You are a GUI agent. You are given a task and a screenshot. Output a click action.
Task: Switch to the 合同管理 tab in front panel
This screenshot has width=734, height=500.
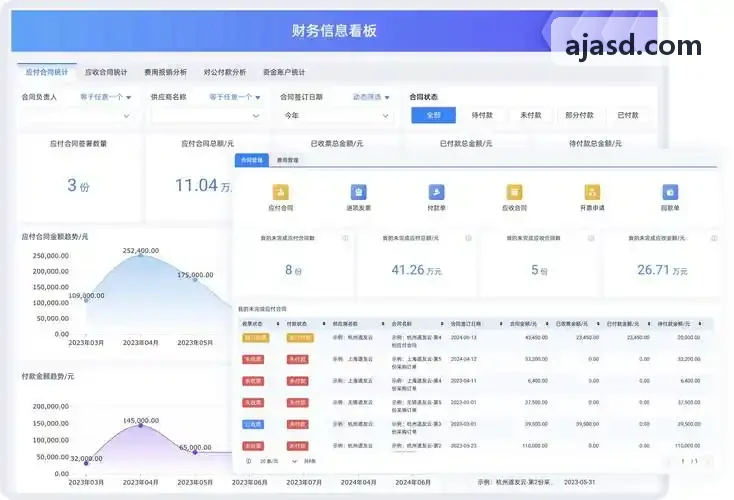[252, 160]
